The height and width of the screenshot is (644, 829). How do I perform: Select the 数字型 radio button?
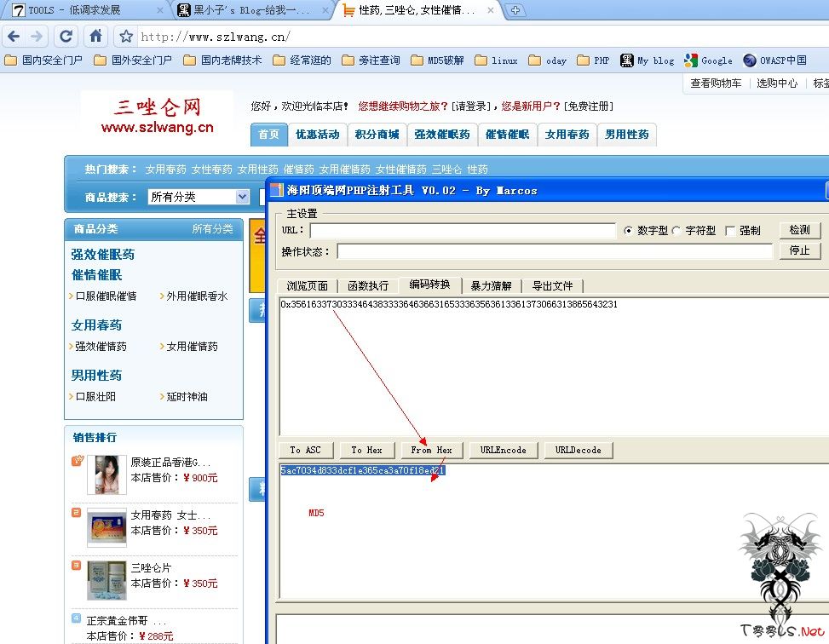pos(628,231)
